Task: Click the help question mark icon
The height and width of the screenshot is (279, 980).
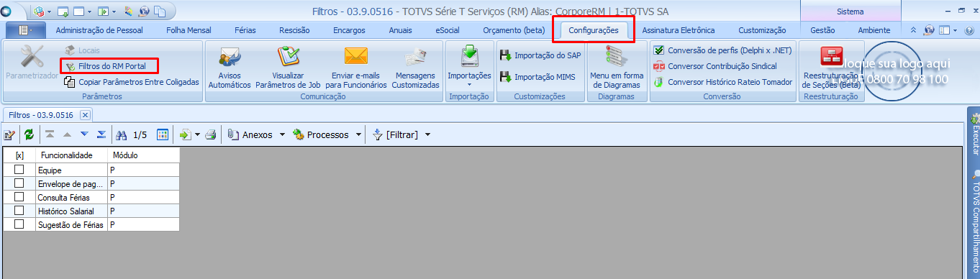Action: click(969, 30)
